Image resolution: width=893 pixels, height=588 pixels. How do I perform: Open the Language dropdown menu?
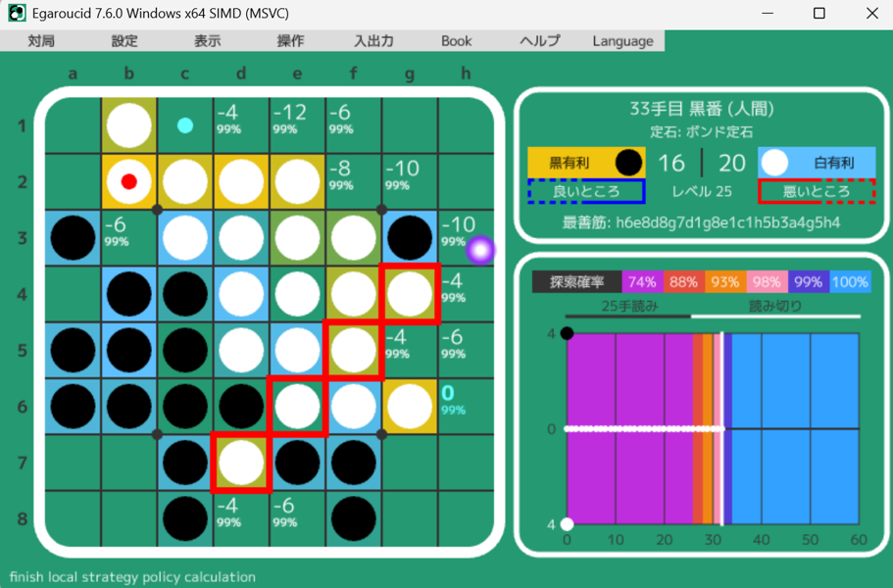pyautogui.click(x=622, y=41)
